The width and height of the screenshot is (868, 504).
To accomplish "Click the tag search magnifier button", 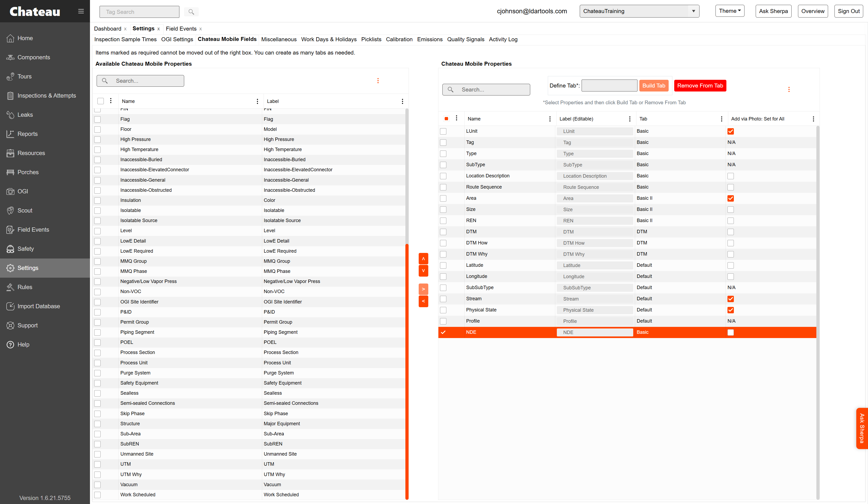I will tap(191, 12).
